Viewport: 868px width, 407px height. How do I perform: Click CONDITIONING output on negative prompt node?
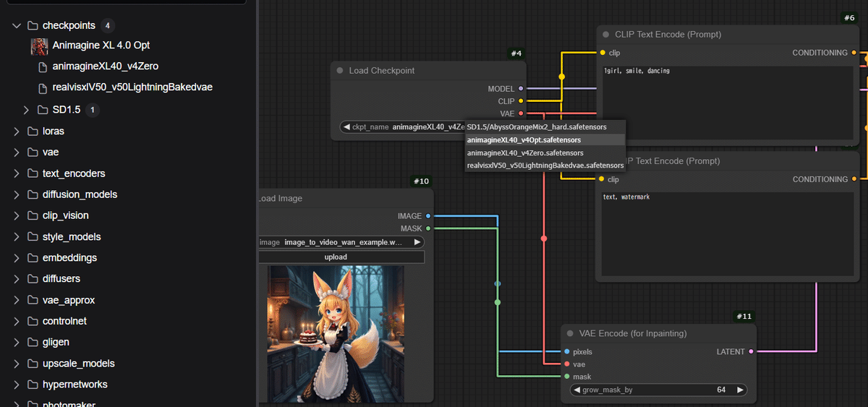click(854, 179)
